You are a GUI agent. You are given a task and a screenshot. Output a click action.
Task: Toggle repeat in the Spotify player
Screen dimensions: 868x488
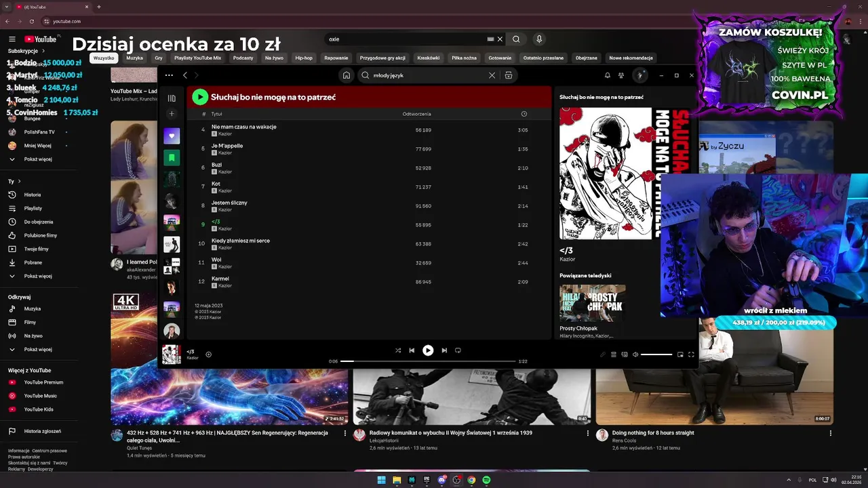tap(458, 350)
